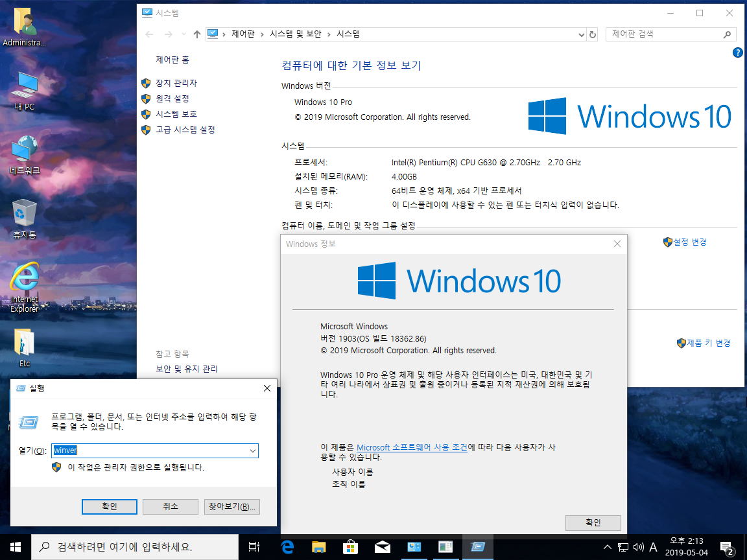This screenshot has height=560, width=747.
Task: Launch Microsoft Edge from the taskbar
Action: pyautogui.click(x=287, y=547)
